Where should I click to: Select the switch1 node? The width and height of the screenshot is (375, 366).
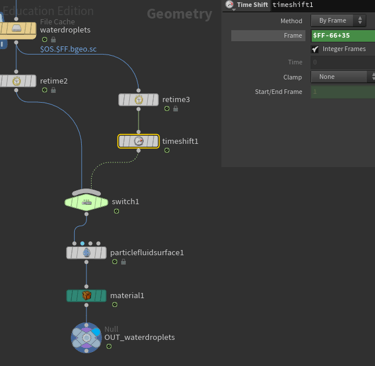tap(86, 202)
